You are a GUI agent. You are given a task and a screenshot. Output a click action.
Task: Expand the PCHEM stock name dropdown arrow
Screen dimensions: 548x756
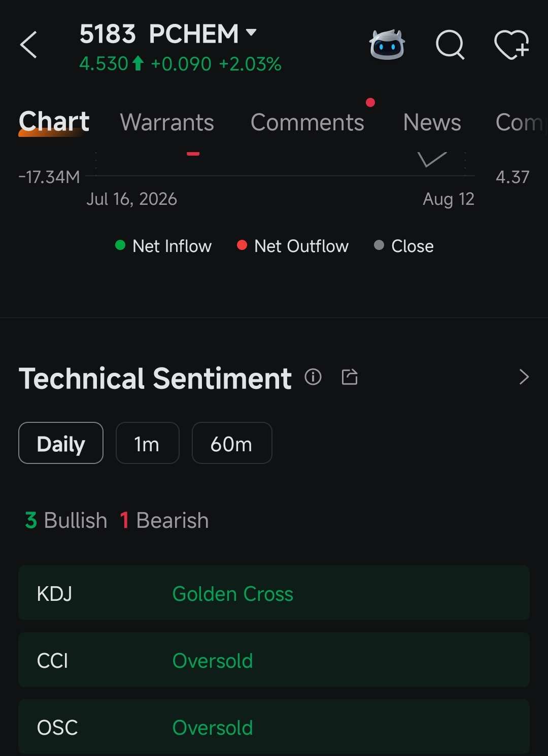(251, 33)
